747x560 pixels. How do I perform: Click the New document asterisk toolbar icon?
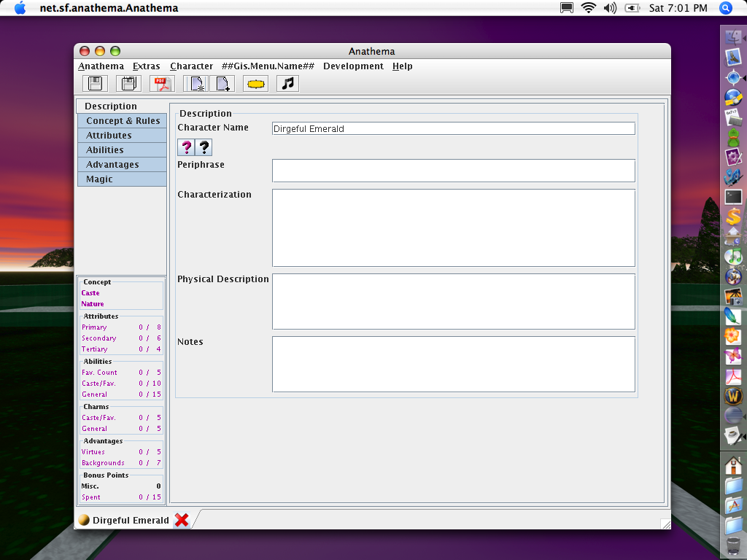[196, 84]
